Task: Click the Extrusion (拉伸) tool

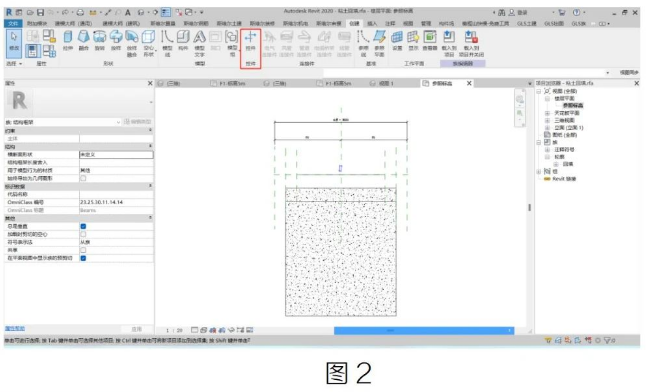Action: coord(67,41)
